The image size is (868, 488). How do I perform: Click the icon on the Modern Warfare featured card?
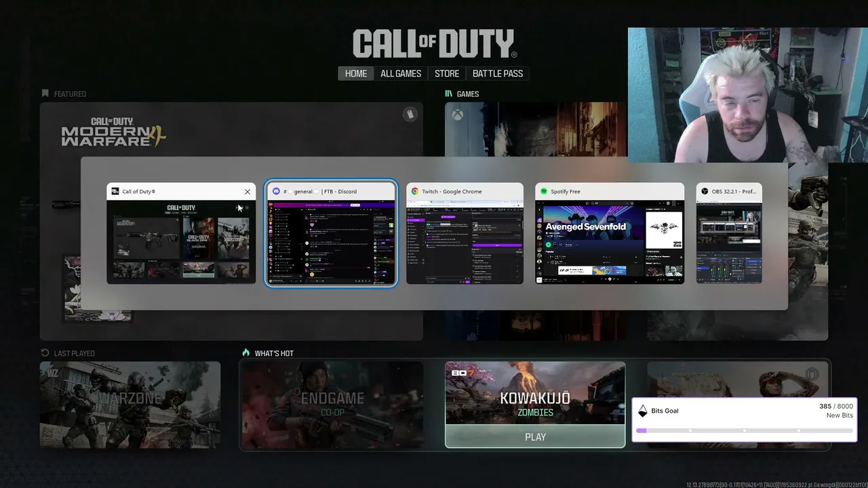pos(410,115)
